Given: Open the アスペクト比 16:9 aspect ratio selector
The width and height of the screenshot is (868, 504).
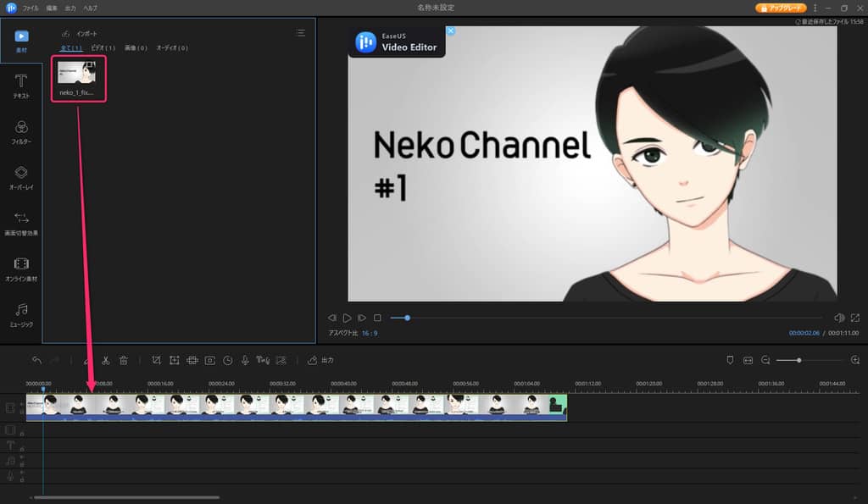Looking at the screenshot, I should (370, 334).
